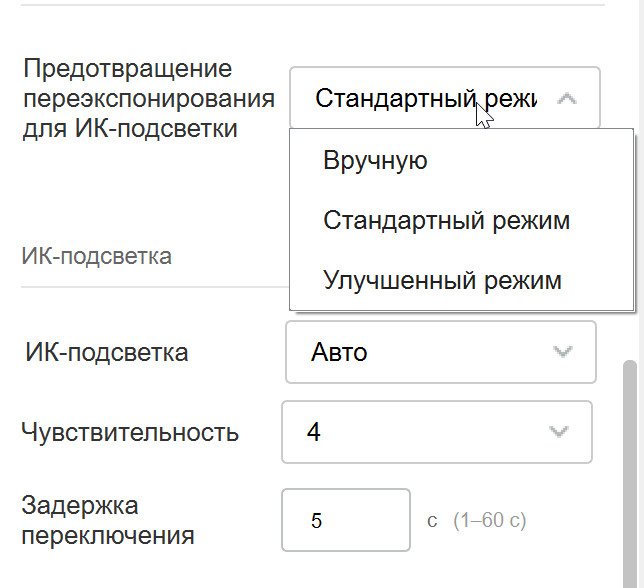The height and width of the screenshot is (588, 644).
Task: Click "ИК-подсветка" label beside Авто dropdown
Action: point(105,352)
